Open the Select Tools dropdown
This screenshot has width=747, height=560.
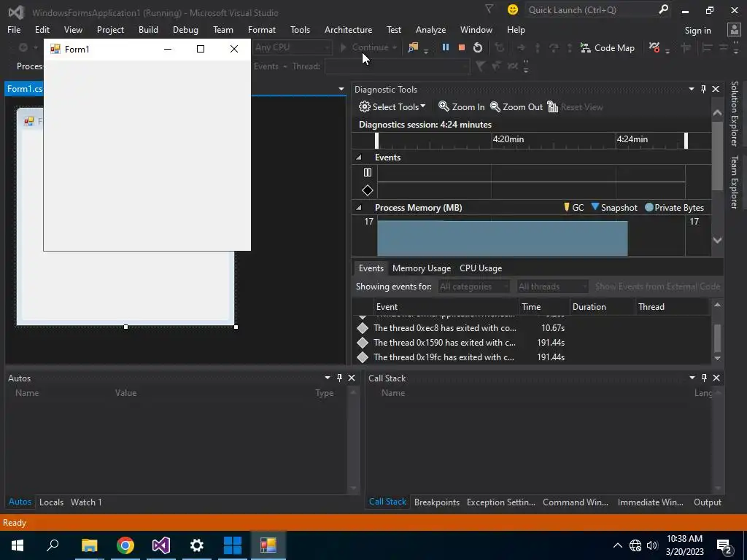(x=392, y=106)
